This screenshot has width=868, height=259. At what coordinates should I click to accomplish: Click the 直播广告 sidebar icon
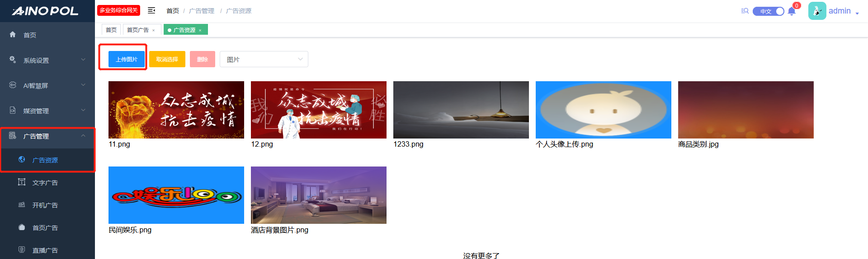coord(22,250)
